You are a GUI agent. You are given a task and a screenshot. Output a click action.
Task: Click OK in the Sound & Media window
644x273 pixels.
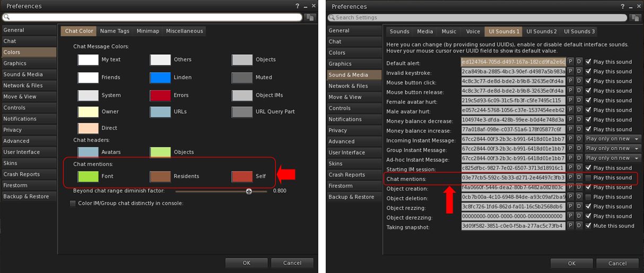pos(571,263)
